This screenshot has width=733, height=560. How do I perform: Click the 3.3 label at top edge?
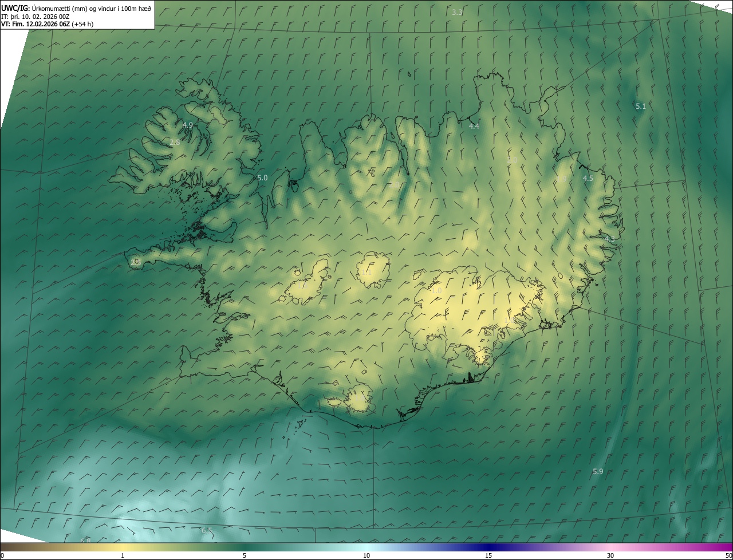click(x=457, y=12)
